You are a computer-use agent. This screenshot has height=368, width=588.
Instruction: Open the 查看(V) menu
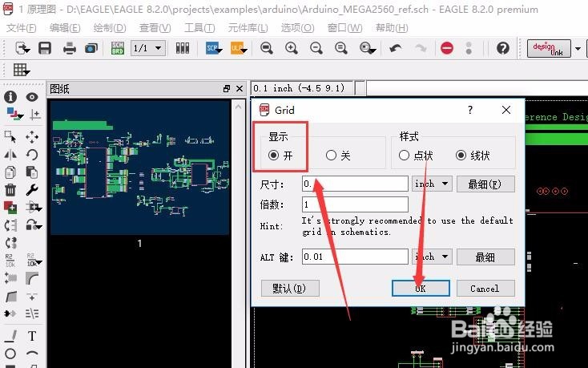155,28
